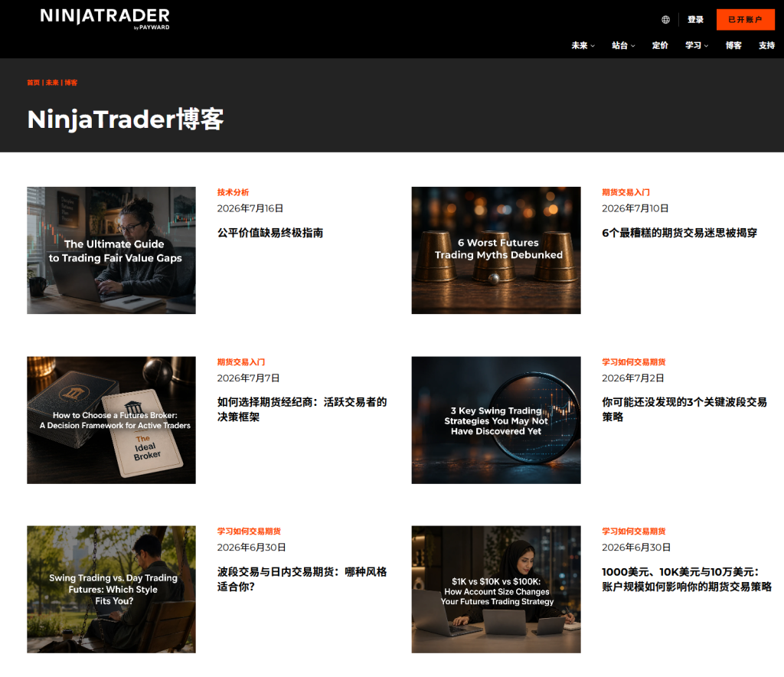
Task: Click 期货交易入门 tag above the July 10 post
Action: (x=626, y=192)
